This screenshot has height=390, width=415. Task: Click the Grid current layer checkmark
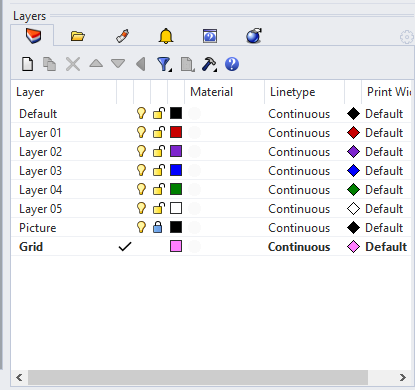[x=125, y=246]
